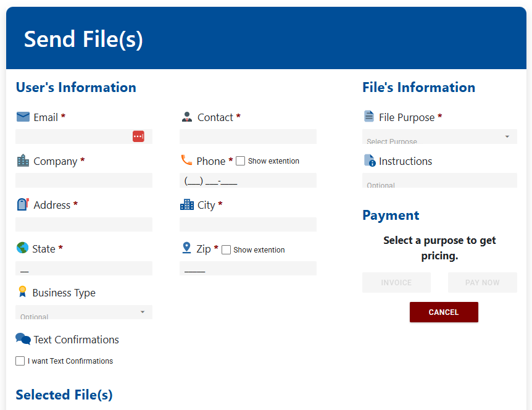Click the city buildings icon
This screenshot has height=410, width=532.
click(186, 204)
